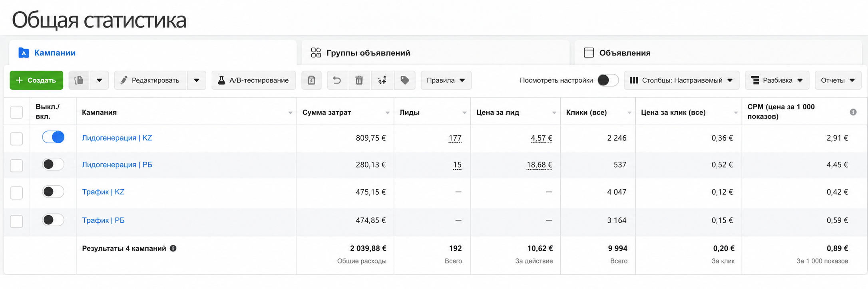Open the Правила dropdown
Viewport: 868px width, 289px height.
pos(446,80)
